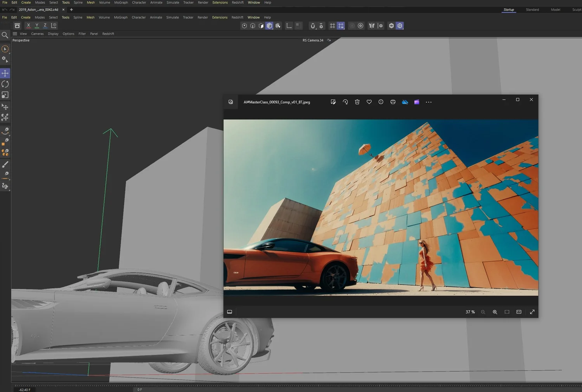Toggle the Z axis lock
Viewport: 582px width, 392px height.
coord(45,25)
